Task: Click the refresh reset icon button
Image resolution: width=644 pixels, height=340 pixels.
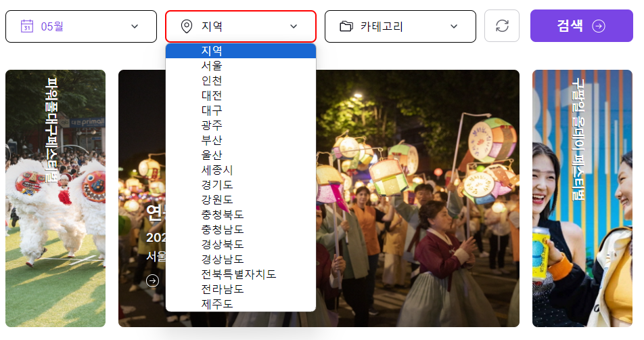Action: coord(502,26)
